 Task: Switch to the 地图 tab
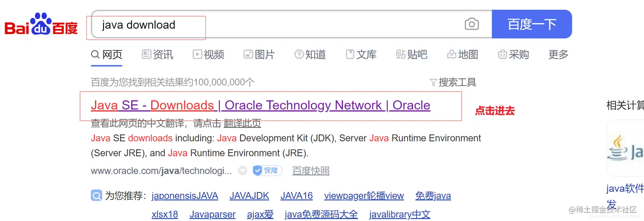tap(463, 55)
